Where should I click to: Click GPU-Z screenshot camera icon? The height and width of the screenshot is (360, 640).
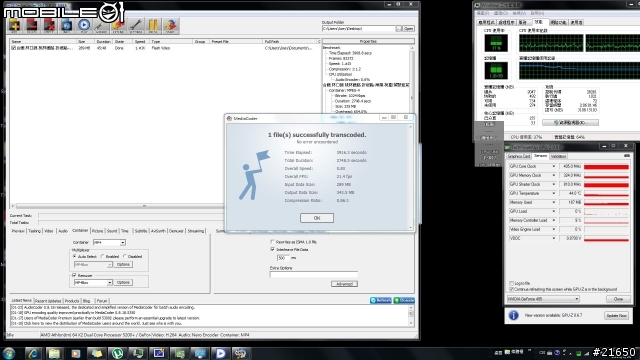(627, 156)
